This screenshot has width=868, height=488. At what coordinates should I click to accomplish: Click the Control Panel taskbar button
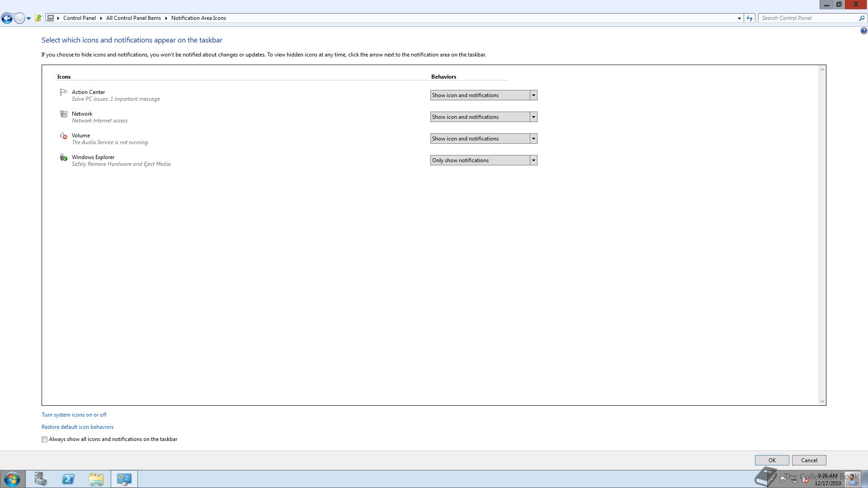[124, 479]
